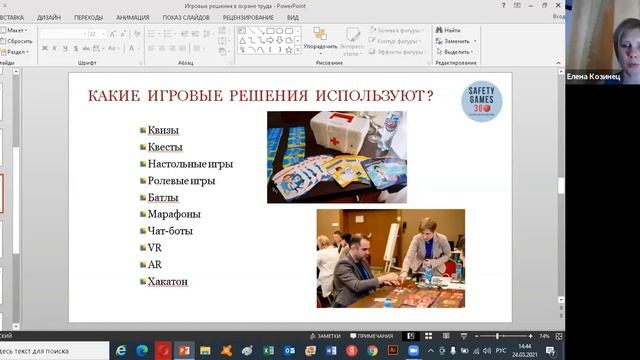Switch to Normal view in the status bar
The image size is (640, 360).
(x=411, y=336)
